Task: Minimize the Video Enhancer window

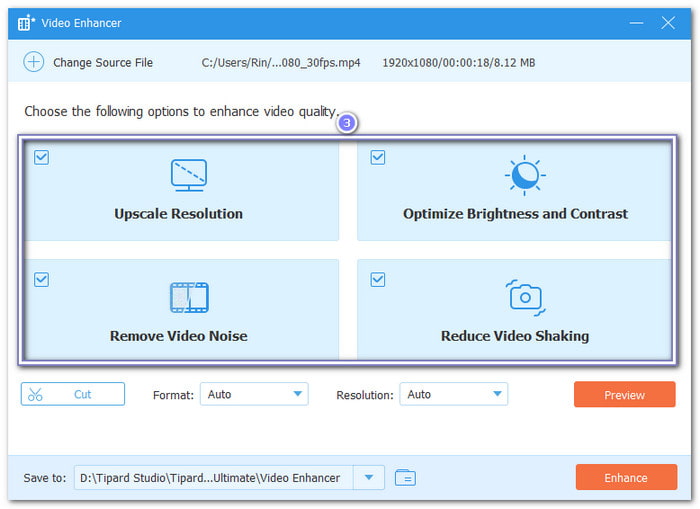Action: 636,23
